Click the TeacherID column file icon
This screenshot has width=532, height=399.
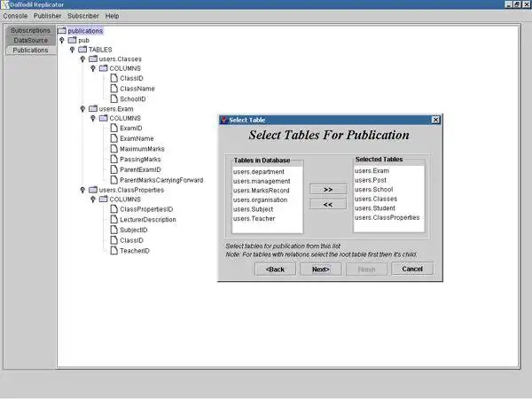114,250
